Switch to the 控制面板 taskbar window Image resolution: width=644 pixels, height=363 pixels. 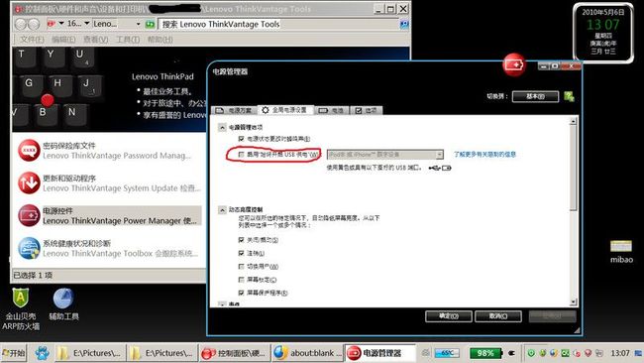[x=235, y=353]
